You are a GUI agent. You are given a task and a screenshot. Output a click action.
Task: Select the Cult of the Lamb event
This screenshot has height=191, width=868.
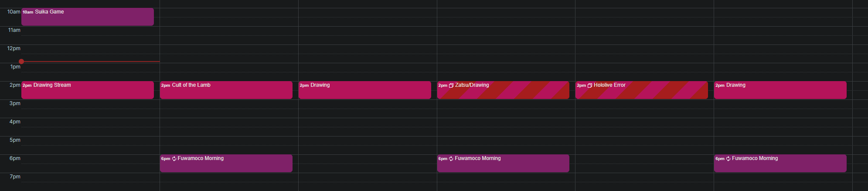coord(226,90)
